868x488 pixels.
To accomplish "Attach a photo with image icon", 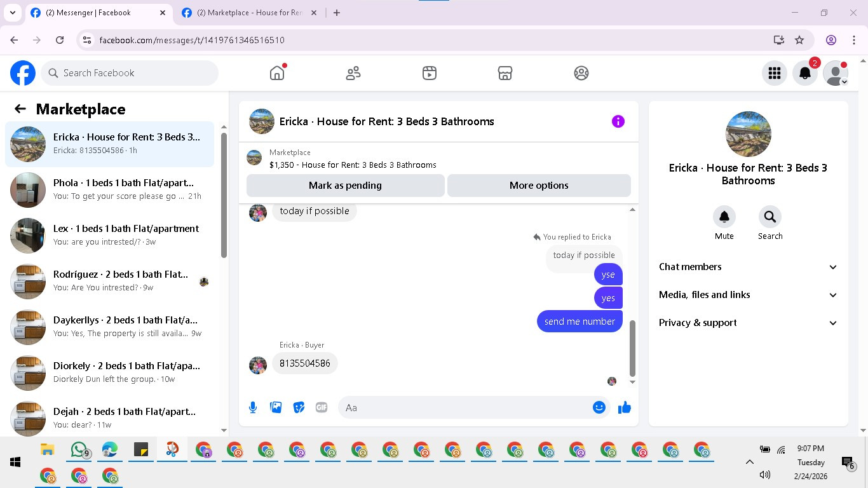I will 276,407.
